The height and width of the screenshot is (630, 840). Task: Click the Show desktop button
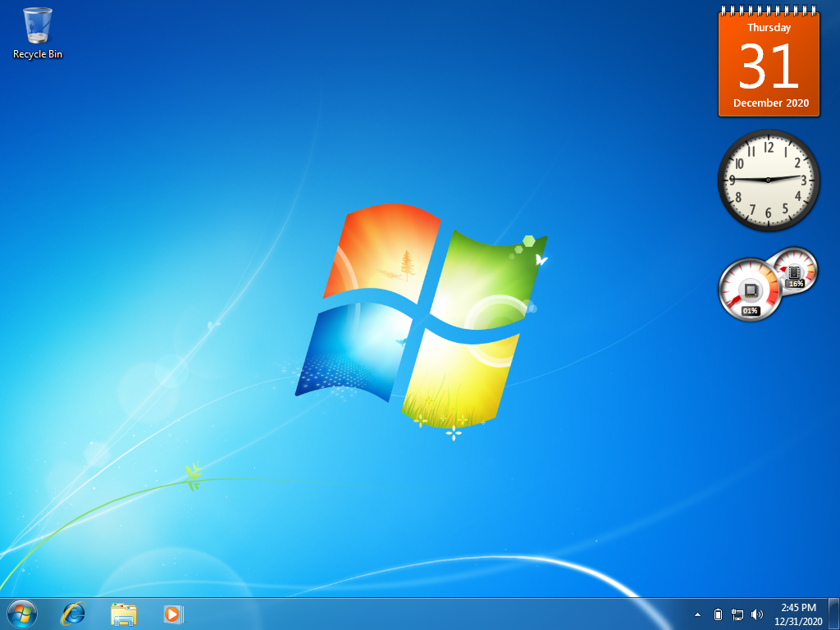(x=834, y=614)
